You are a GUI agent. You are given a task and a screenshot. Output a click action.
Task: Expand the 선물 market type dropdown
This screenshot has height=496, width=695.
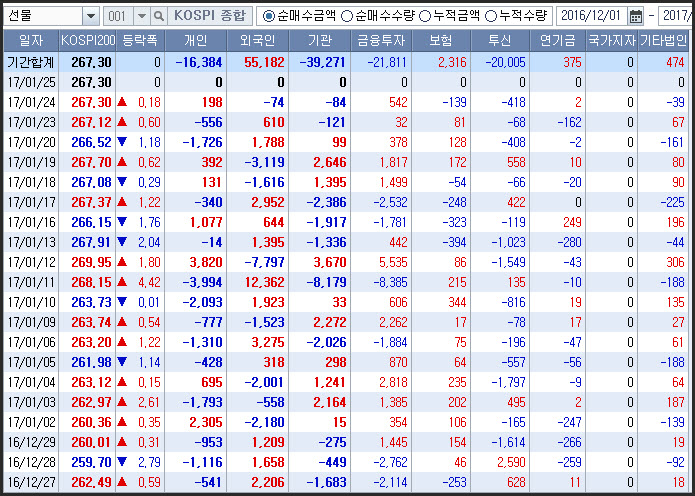(x=91, y=16)
